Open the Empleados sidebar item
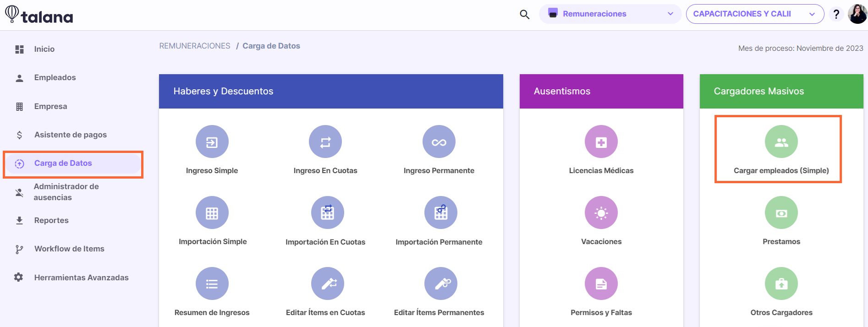This screenshot has width=868, height=327. [x=55, y=77]
